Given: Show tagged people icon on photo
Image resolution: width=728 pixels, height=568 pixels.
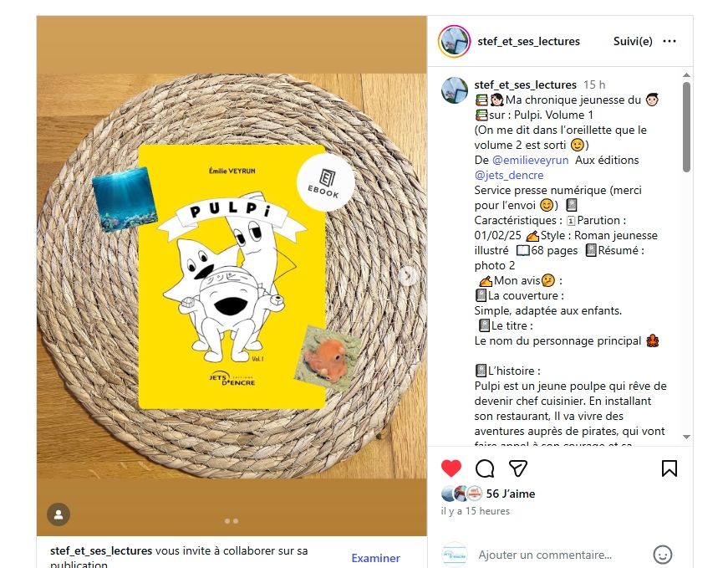Looking at the screenshot, I should click(x=59, y=514).
